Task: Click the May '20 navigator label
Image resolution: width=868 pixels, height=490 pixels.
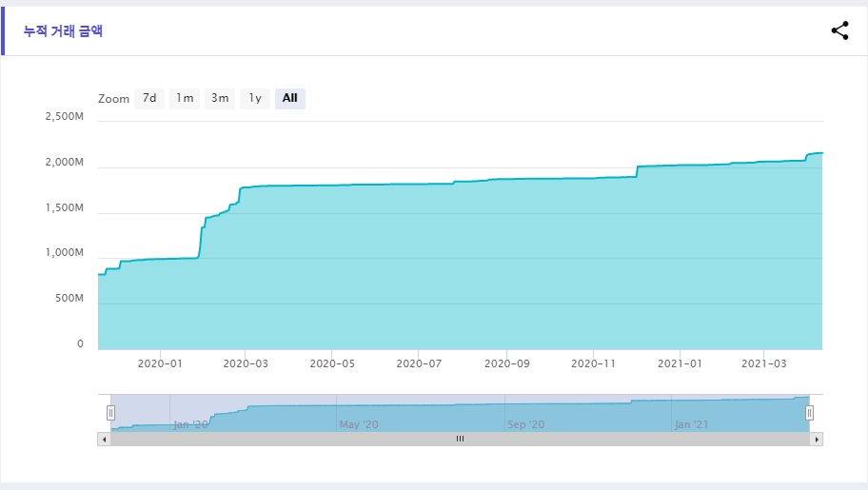Action: [x=359, y=424]
